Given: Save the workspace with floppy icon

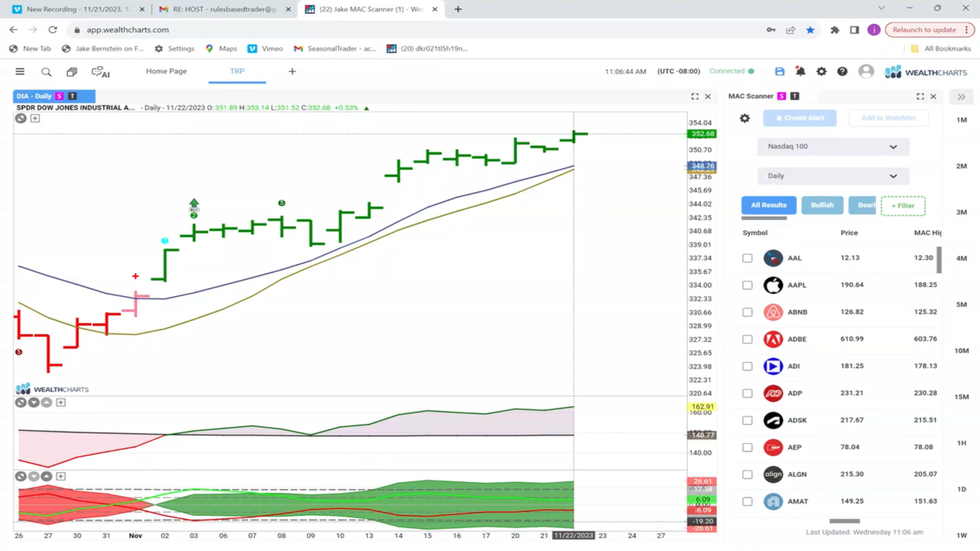Looking at the screenshot, I should coord(779,71).
